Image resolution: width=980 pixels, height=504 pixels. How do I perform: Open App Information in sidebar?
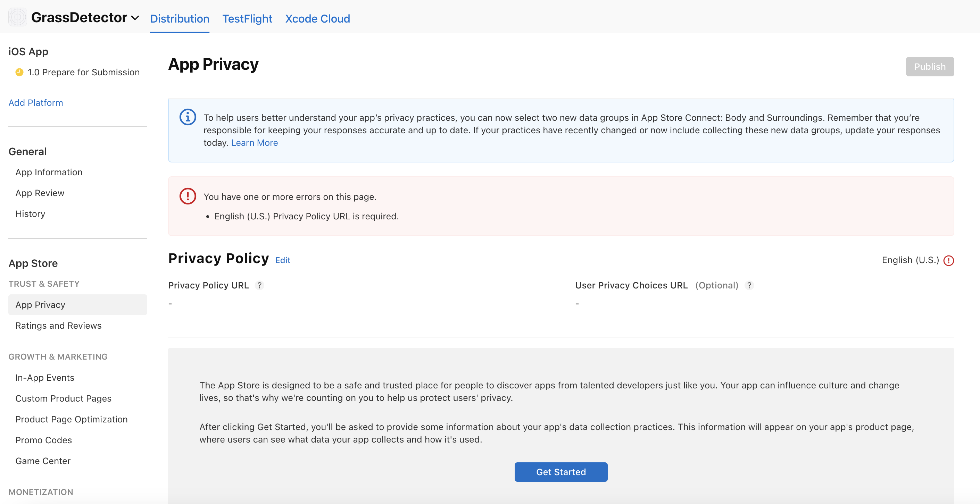click(x=49, y=172)
